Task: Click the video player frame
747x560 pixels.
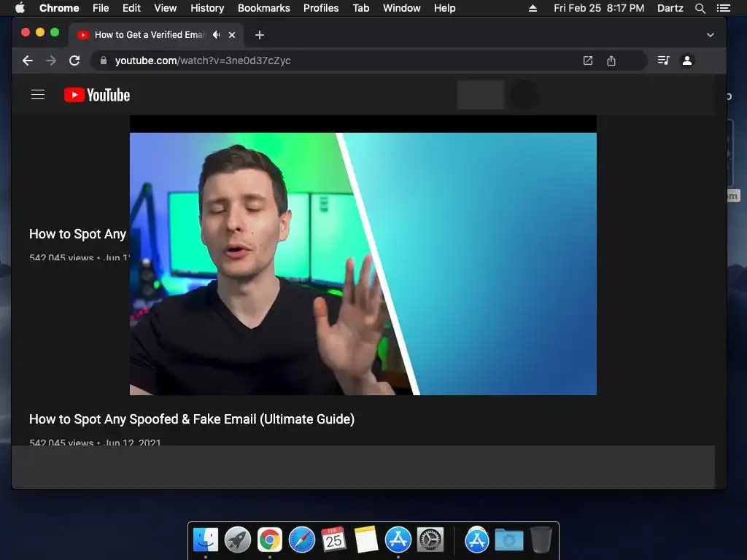Action: click(363, 255)
